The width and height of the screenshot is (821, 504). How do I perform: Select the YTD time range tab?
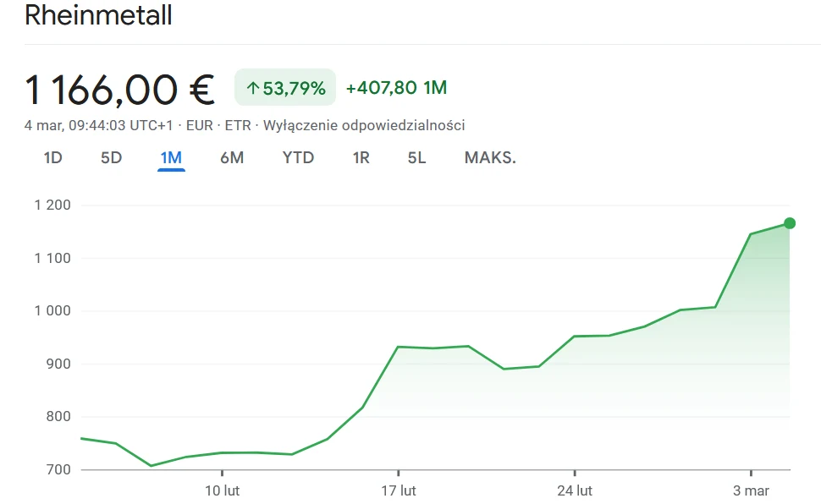coord(297,157)
